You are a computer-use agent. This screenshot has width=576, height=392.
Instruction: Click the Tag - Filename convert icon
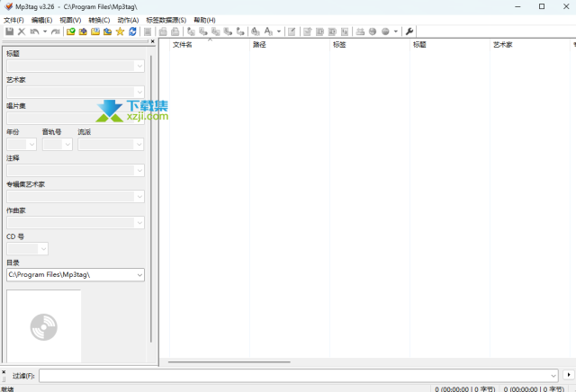[191, 31]
